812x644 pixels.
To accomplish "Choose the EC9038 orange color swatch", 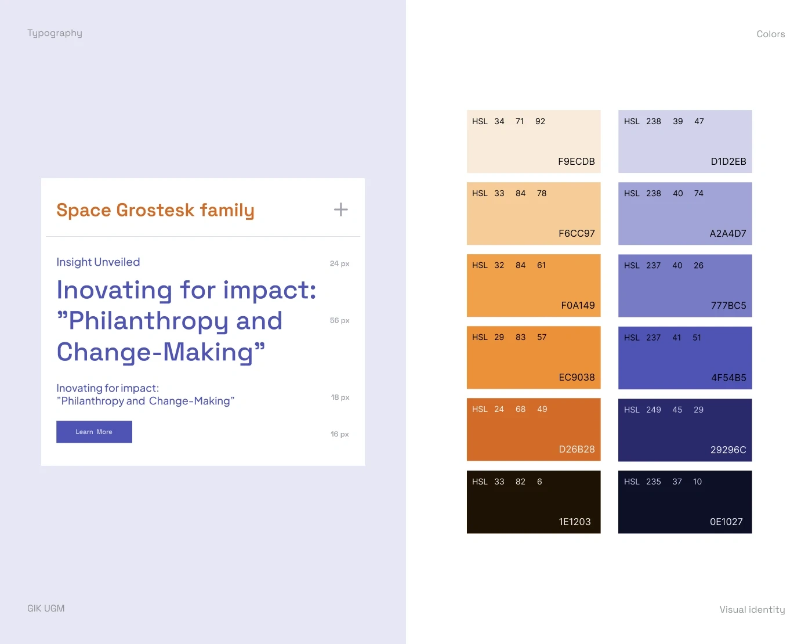I will 534,357.
